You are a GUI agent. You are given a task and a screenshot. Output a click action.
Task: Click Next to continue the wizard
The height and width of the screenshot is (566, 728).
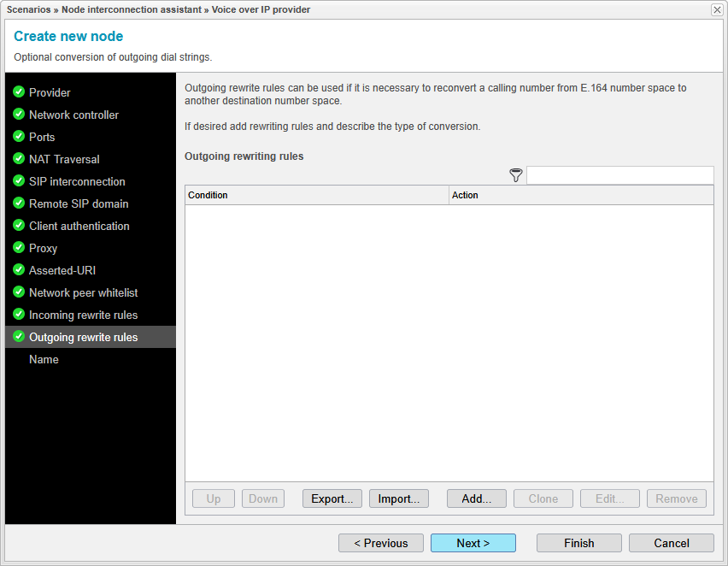(473, 543)
